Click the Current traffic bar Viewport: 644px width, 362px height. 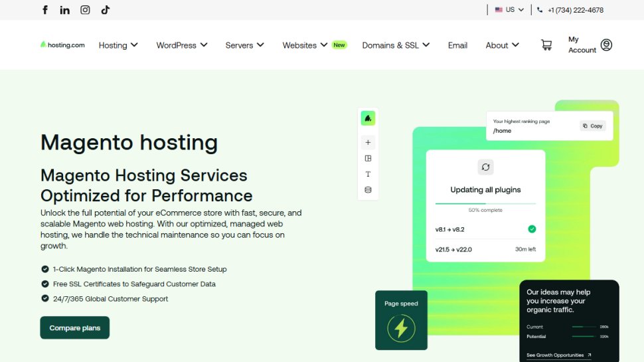tap(584, 327)
